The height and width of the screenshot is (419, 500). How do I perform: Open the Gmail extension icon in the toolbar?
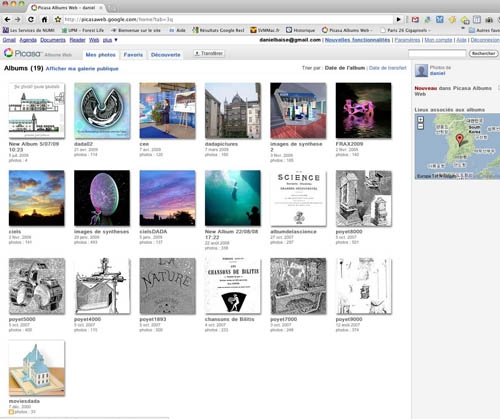coord(415,20)
